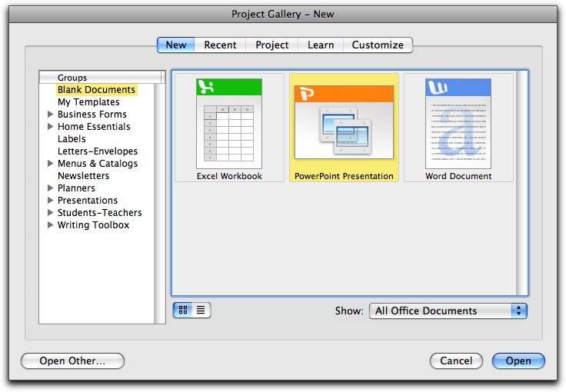The height and width of the screenshot is (392, 566).
Task: Select the Planners label
Action: (76, 188)
